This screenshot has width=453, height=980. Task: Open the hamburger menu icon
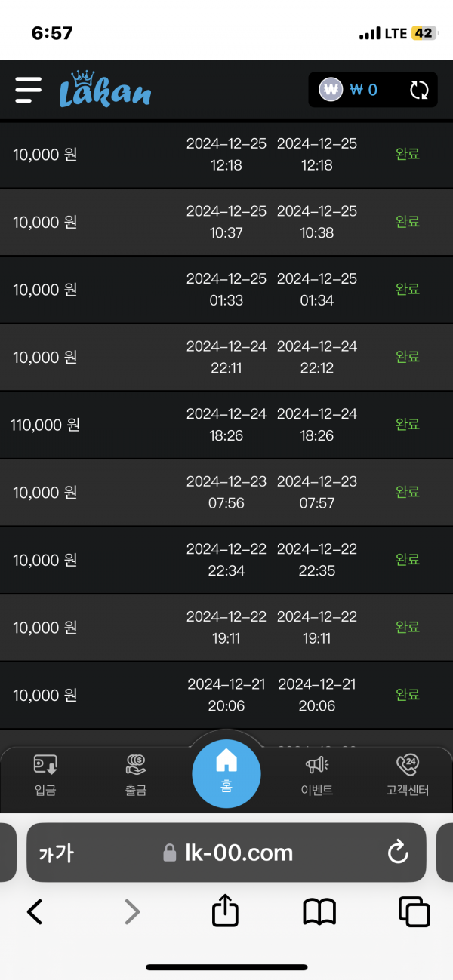pos(29,90)
